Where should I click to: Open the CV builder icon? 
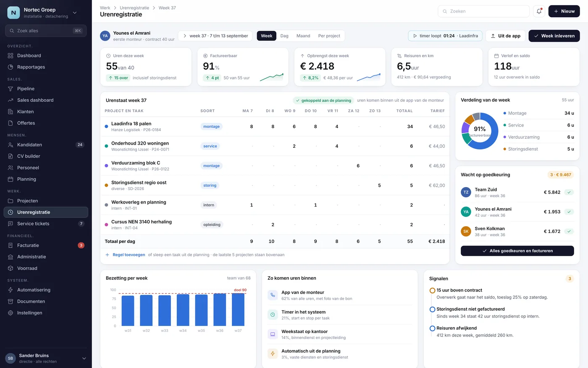10,156
